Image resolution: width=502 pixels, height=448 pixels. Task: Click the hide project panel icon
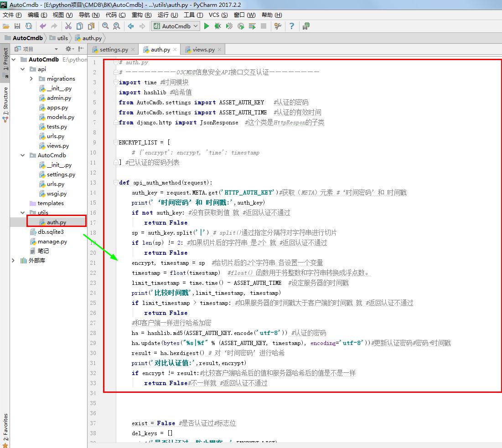81,49
